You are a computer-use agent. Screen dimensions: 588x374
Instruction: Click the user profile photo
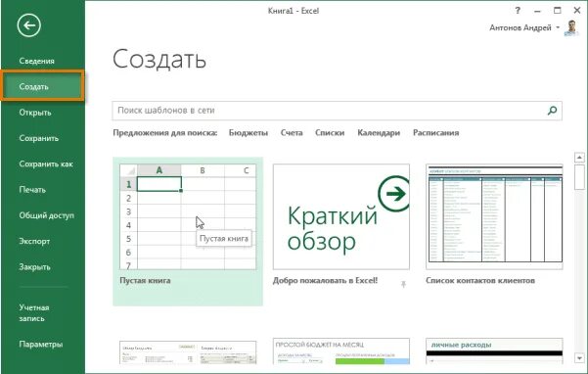[x=571, y=28]
